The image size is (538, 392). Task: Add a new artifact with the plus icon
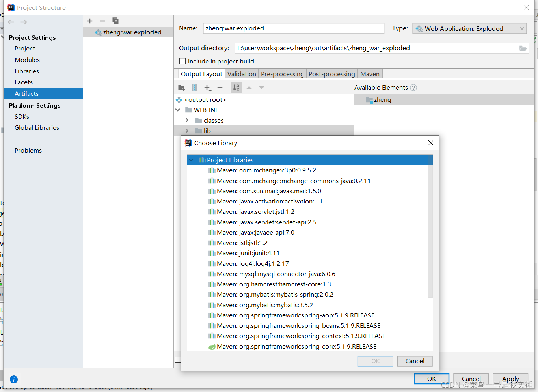pos(90,21)
